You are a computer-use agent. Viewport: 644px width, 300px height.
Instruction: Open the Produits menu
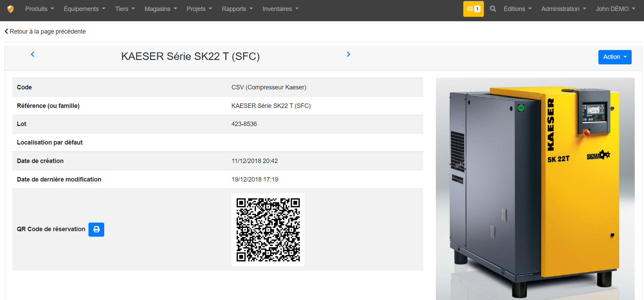pos(39,9)
